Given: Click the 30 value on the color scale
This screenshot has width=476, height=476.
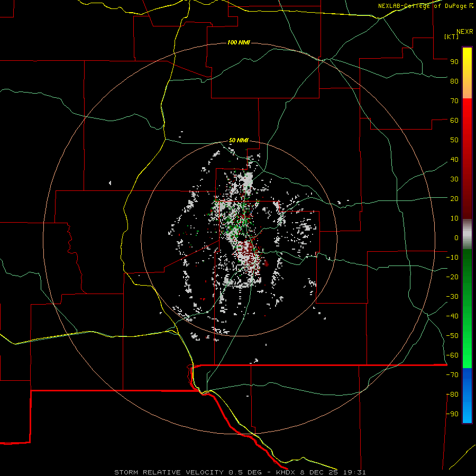Looking at the screenshot, I should pyautogui.click(x=454, y=179).
